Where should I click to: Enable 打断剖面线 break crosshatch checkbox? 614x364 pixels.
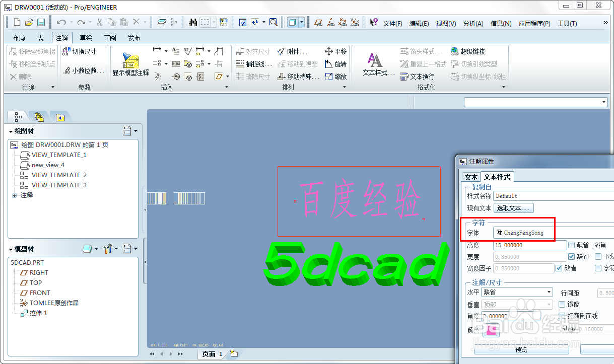(x=562, y=316)
